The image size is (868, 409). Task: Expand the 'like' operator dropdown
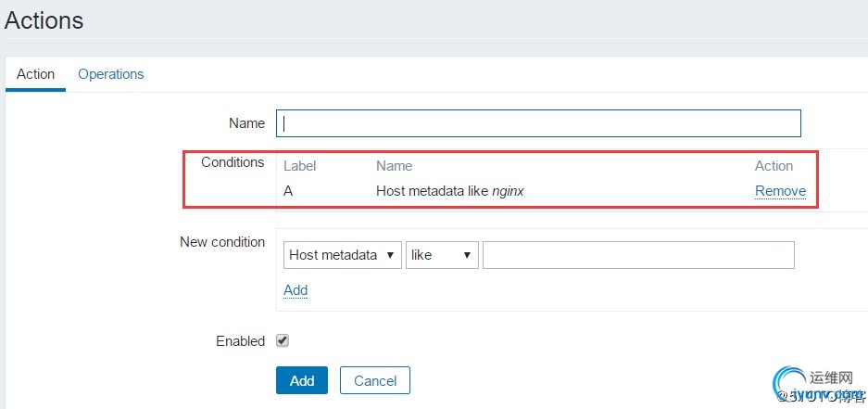pyautogui.click(x=442, y=255)
